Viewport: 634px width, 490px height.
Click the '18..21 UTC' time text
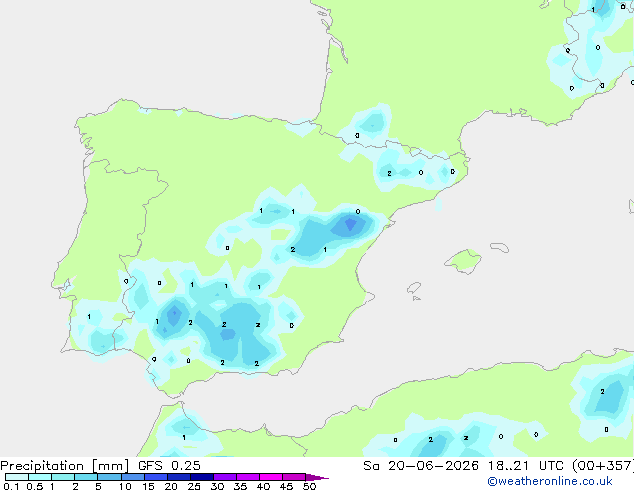coord(526,466)
